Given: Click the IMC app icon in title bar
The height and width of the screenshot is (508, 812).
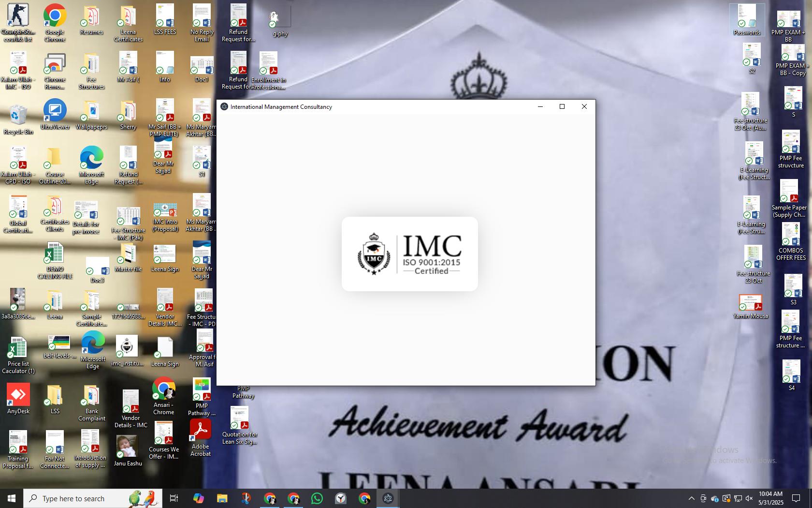Looking at the screenshot, I should tap(224, 106).
